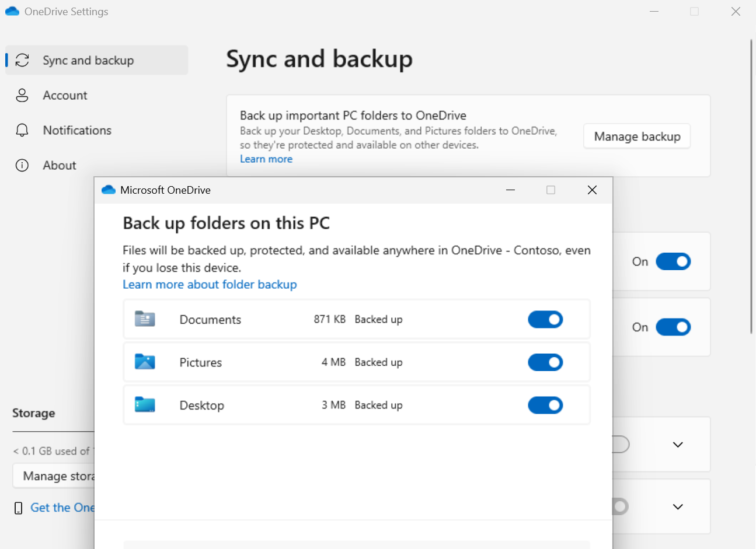Click the phone icon beside Get the OneDrive link
This screenshot has width=756, height=549.
tap(19, 508)
